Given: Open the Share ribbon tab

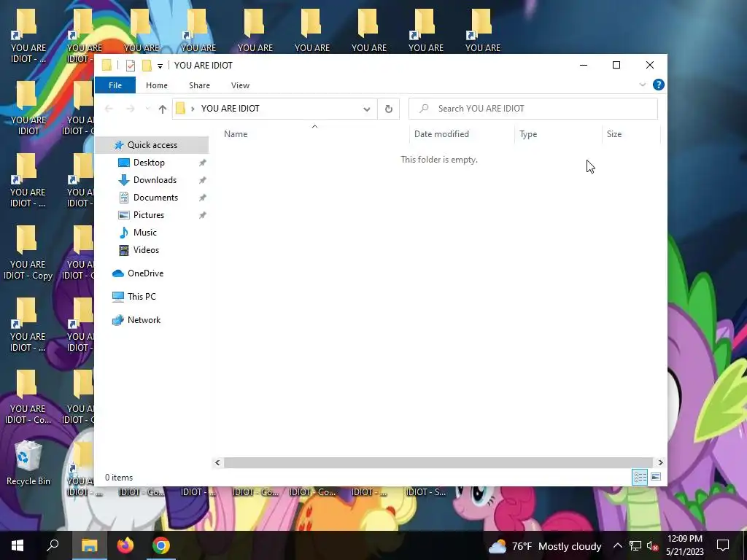Looking at the screenshot, I should click(x=199, y=85).
